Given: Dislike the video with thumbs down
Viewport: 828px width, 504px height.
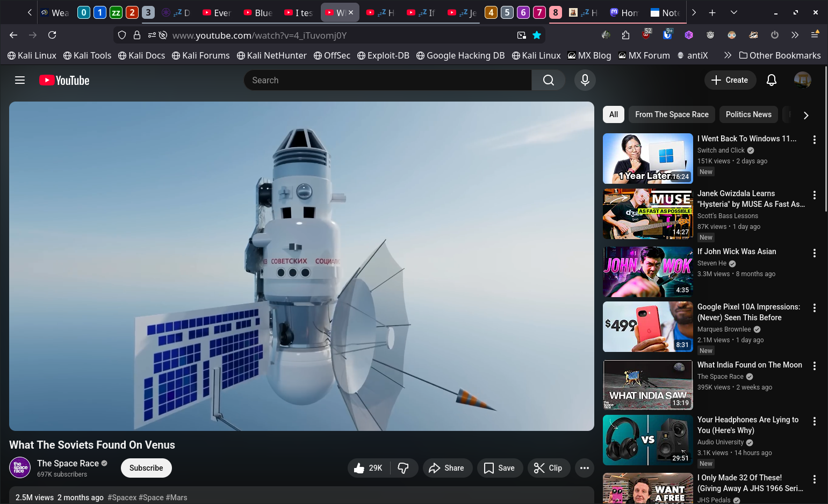Looking at the screenshot, I should (x=403, y=468).
